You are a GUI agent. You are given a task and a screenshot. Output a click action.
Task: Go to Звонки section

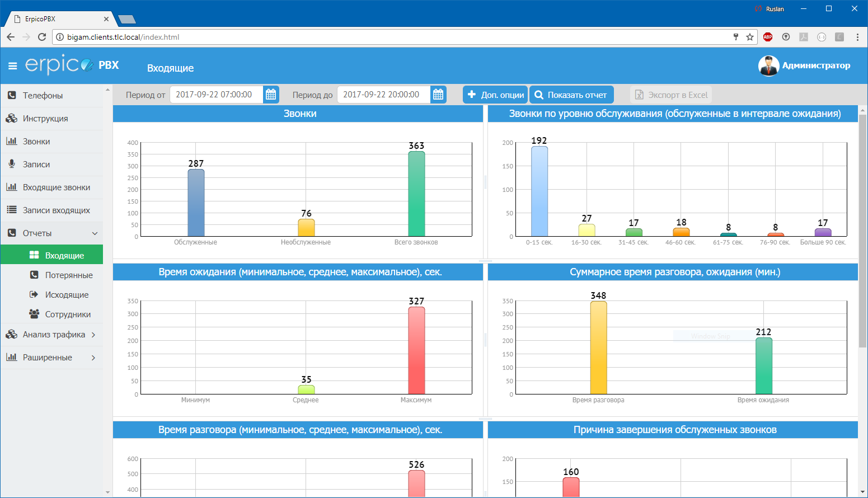click(51, 142)
